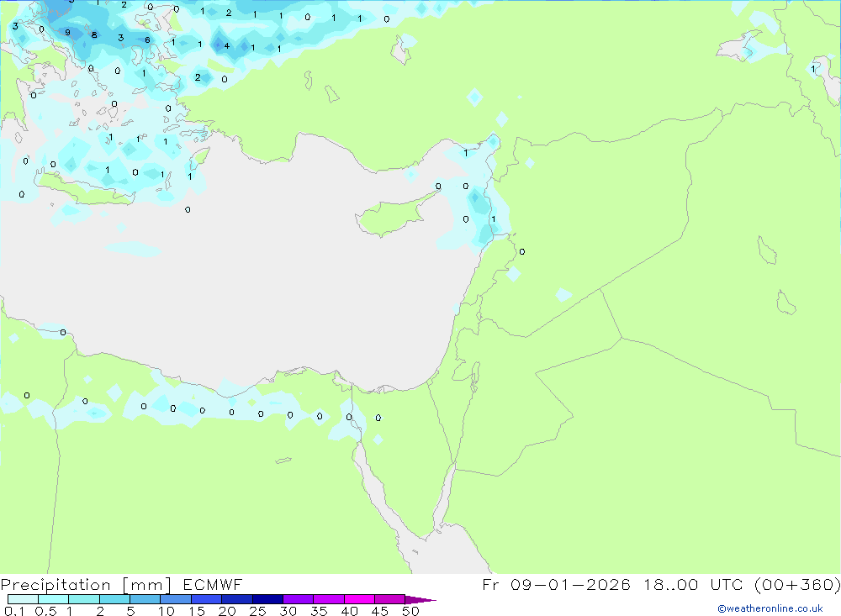Viewport: 841px width, 616px height.
Task: Click the map value "9" over Greece
Action: pos(67,32)
